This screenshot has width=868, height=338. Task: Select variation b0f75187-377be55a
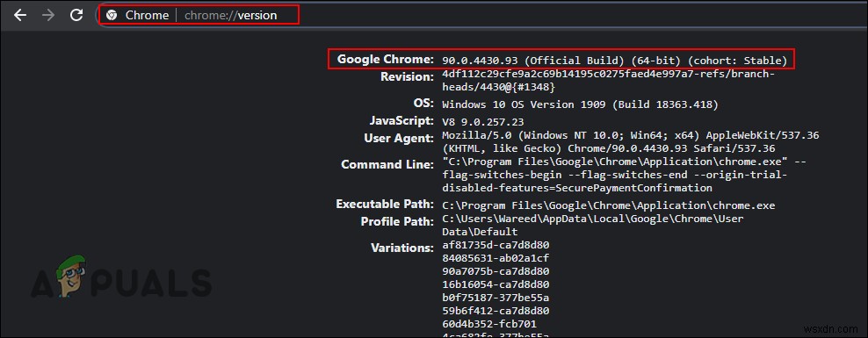(495, 298)
